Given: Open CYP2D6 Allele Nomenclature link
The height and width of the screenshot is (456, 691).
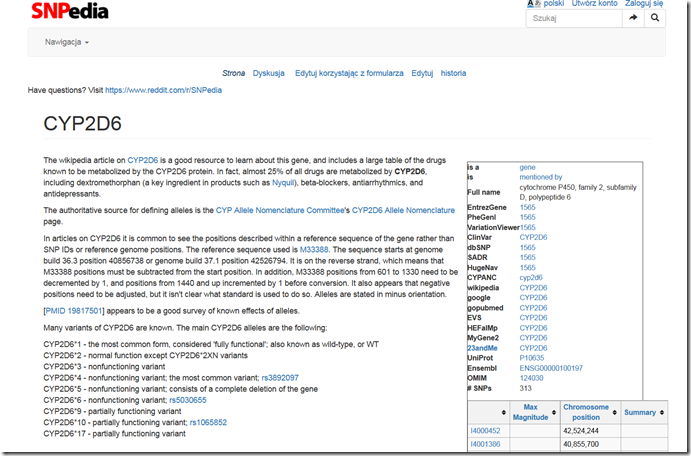Looking at the screenshot, I should (x=403, y=211).
